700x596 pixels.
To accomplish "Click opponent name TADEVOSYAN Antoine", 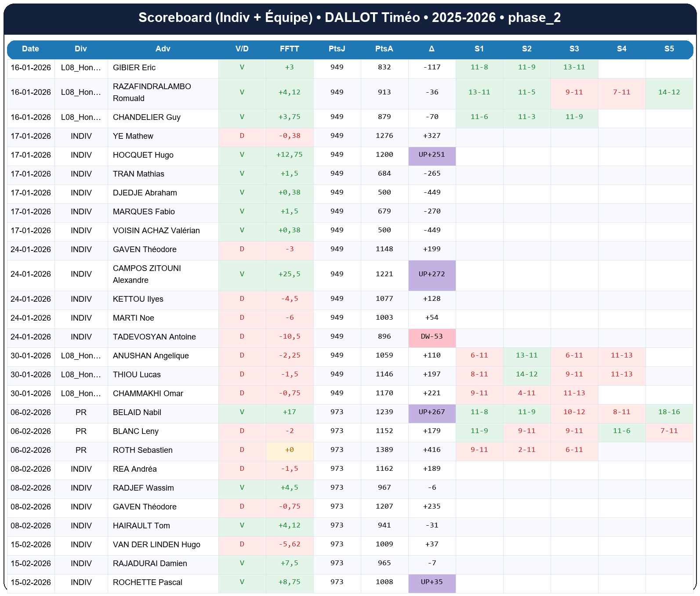I will coord(154,337).
